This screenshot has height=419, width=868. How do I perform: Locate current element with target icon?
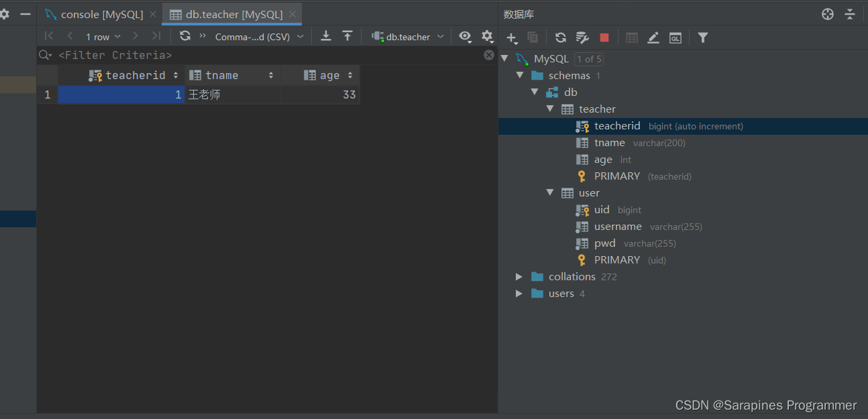(x=828, y=14)
